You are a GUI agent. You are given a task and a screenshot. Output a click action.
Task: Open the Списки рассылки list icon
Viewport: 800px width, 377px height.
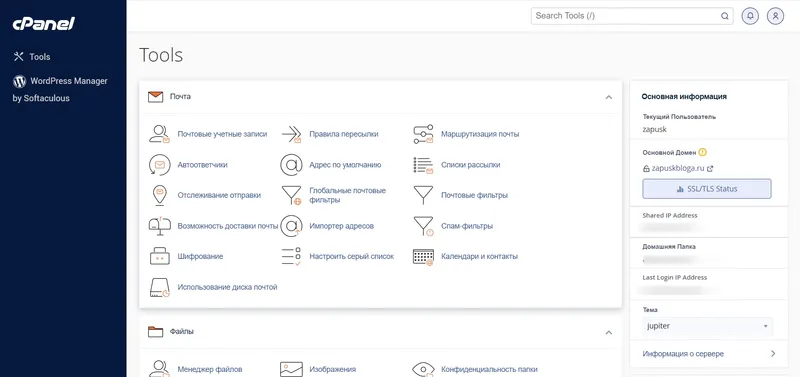point(423,165)
